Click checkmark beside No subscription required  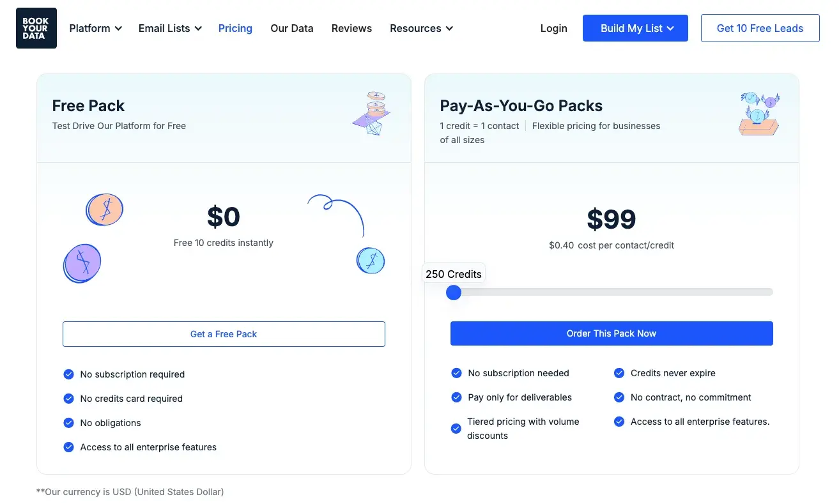pyautogui.click(x=68, y=374)
